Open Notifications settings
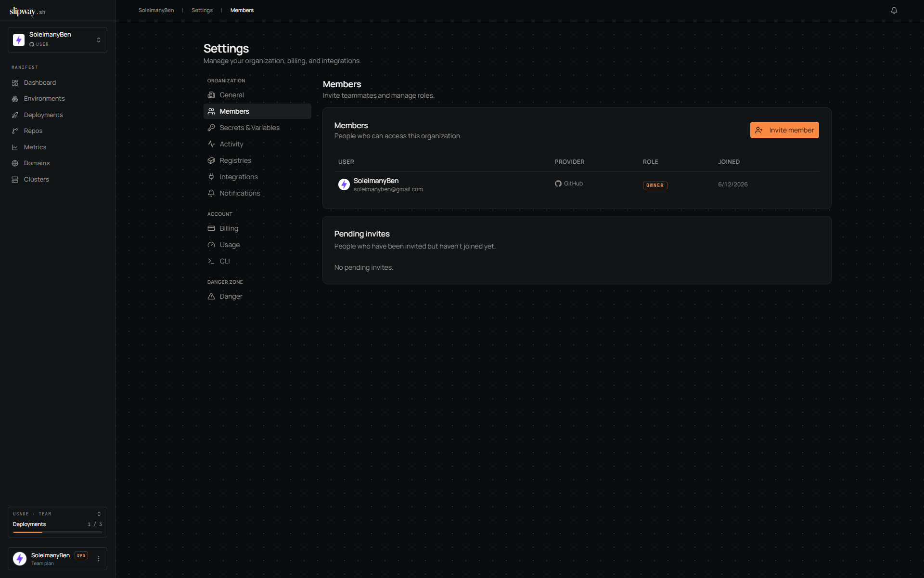 [x=257, y=193]
